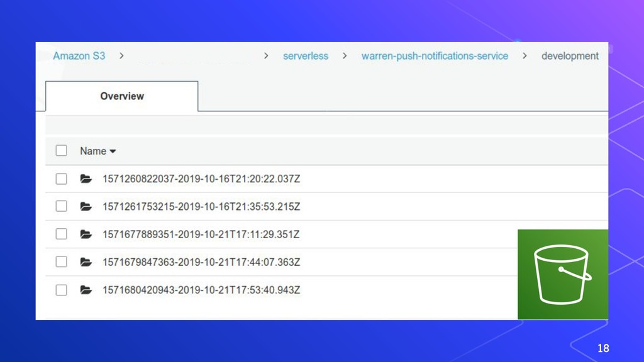Switch to the Overview tab
The height and width of the screenshot is (362, 644).
(x=122, y=96)
